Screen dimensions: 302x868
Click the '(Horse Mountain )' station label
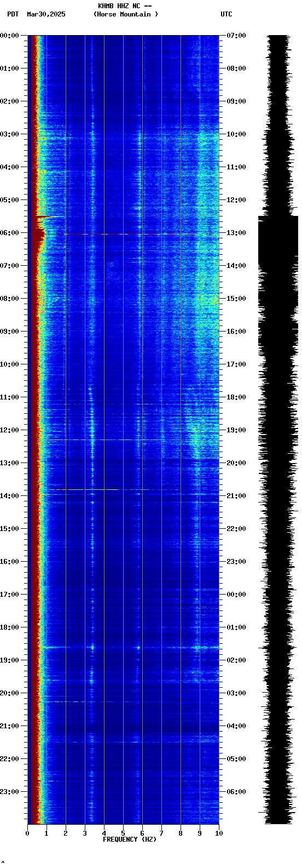tap(126, 14)
